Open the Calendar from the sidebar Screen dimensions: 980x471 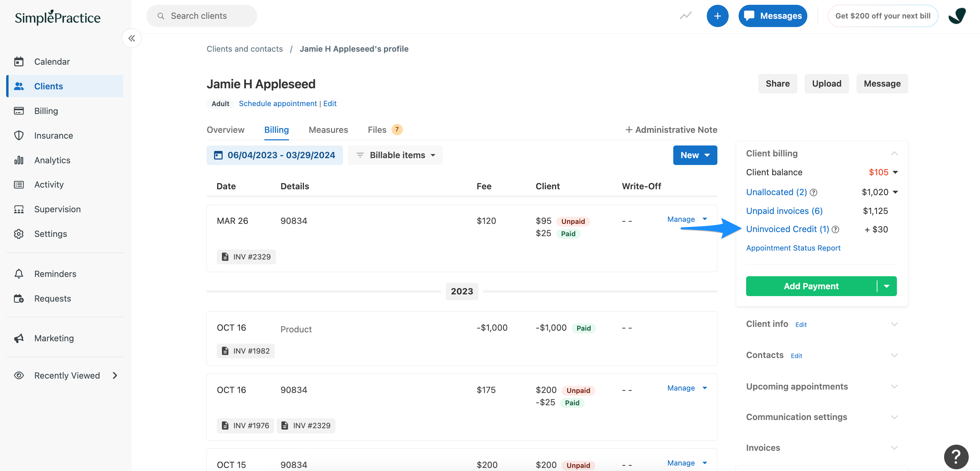[52, 61]
